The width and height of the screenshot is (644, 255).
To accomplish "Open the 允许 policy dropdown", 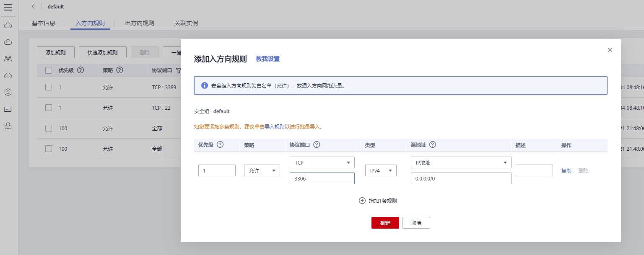I will [262, 170].
